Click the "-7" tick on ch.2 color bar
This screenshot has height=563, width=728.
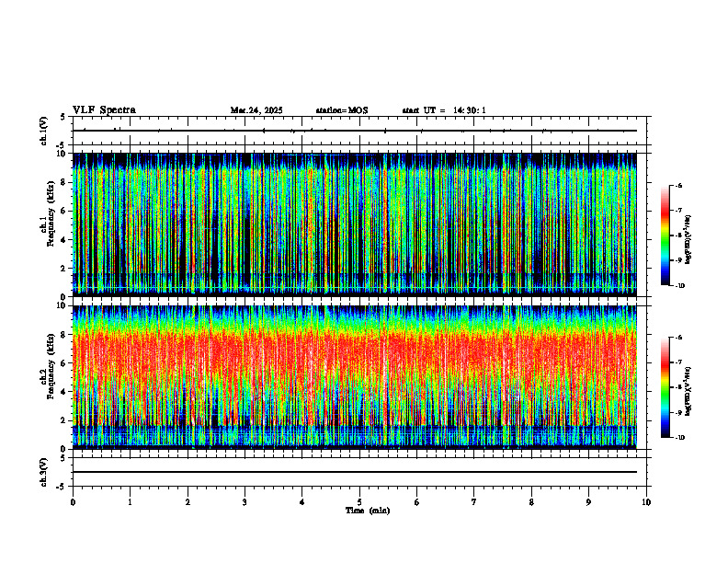pos(678,362)
